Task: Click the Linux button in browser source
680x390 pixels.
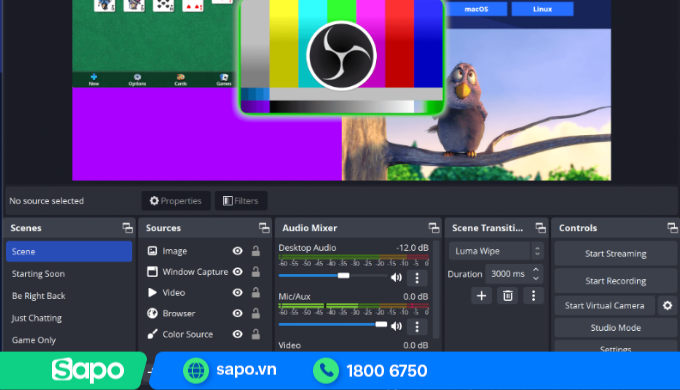Action: (543, 9)
